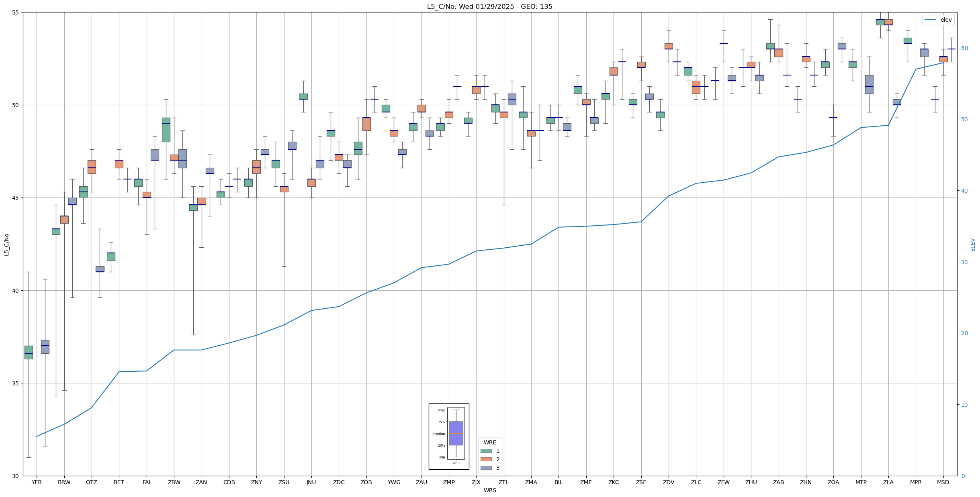Click the WRE legend title
This screenshot has width=980, height=497.
(489, 442)
